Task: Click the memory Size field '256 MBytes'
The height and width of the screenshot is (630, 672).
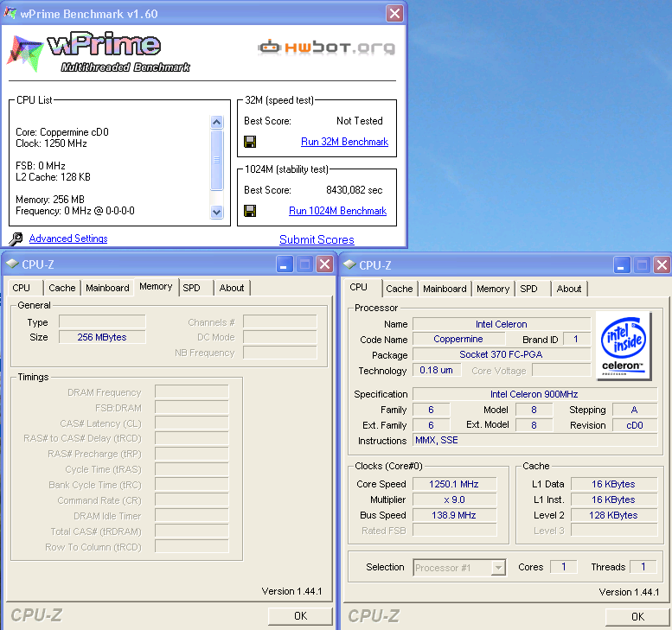Action: click(102, 337)
